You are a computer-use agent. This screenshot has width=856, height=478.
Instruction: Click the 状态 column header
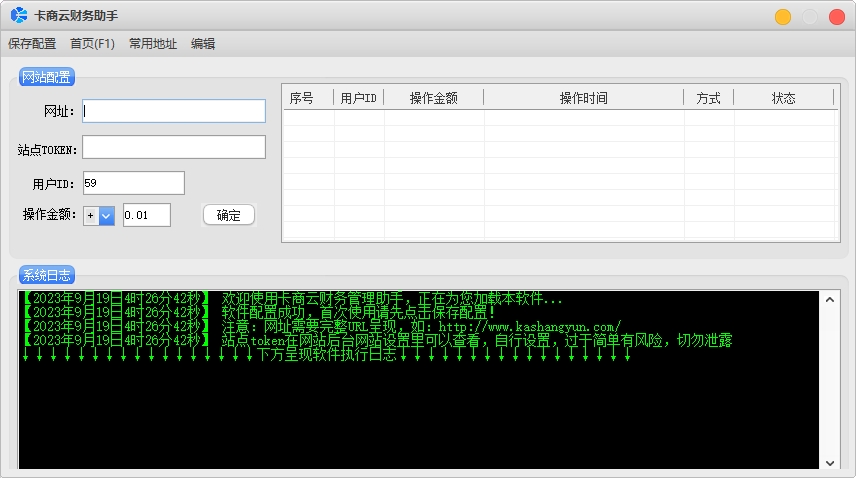(784, 98)
